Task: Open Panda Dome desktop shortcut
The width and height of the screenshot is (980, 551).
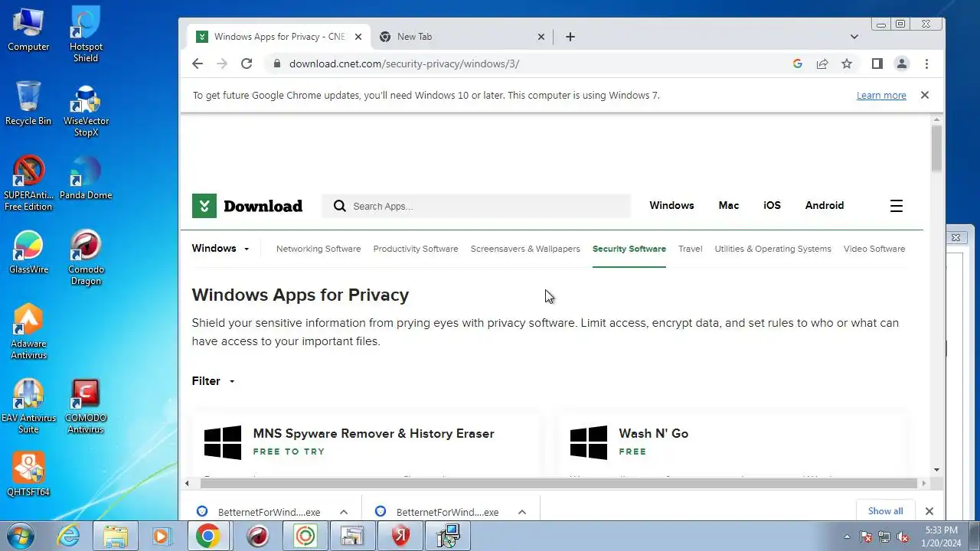Action: click(x=86, y=178)
